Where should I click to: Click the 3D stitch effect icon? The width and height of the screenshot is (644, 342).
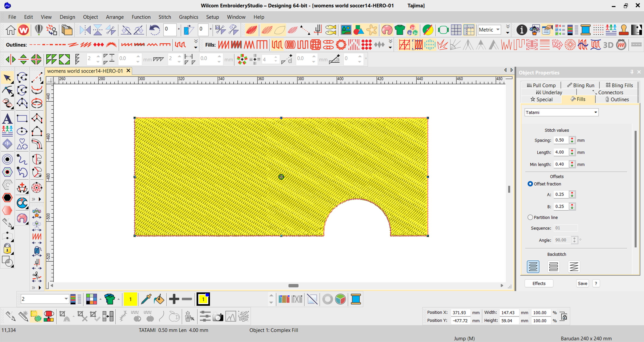[x=608, y=45]
